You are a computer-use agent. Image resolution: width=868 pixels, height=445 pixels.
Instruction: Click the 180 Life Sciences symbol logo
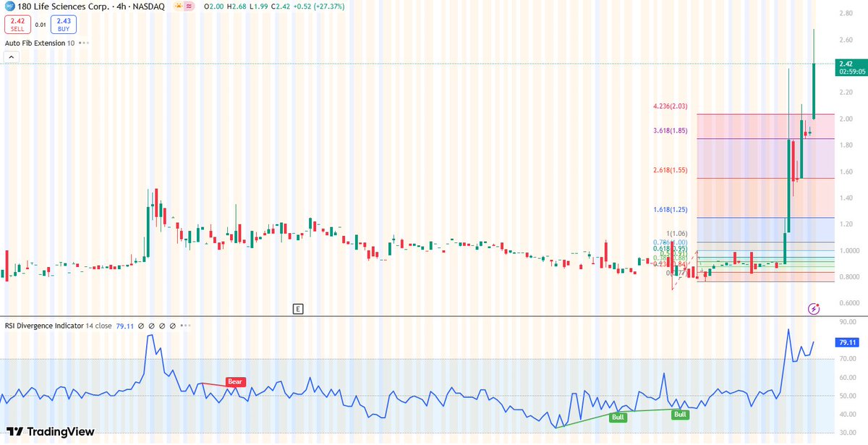9,7
